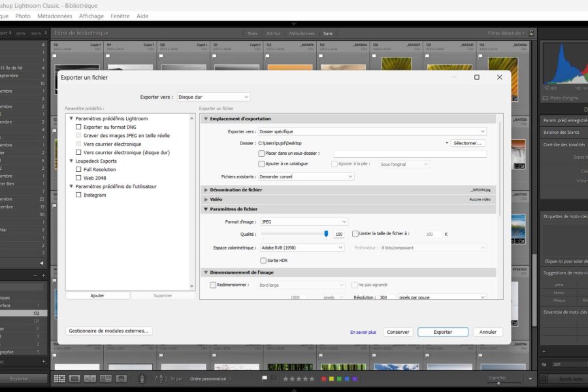Open People view face icon
The height and width of the screenshot is (392, 588).
coord(122,378)
